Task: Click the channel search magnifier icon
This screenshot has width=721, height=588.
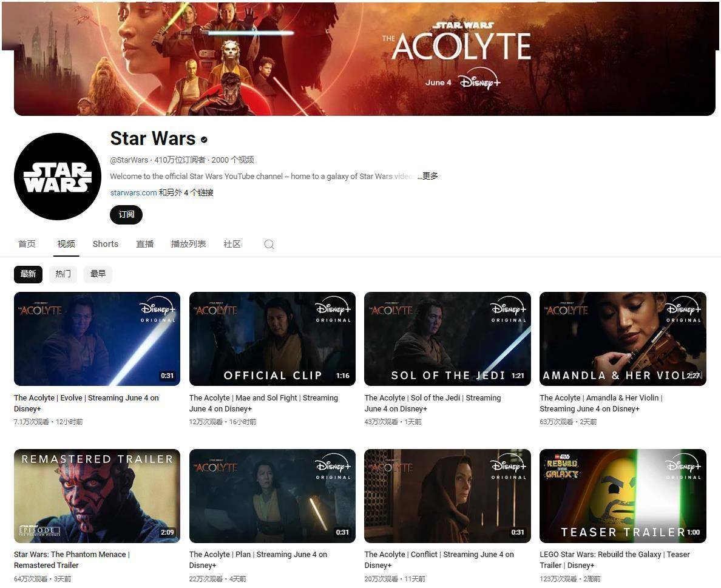Action: pyautogui.click(x=269, y=244)
